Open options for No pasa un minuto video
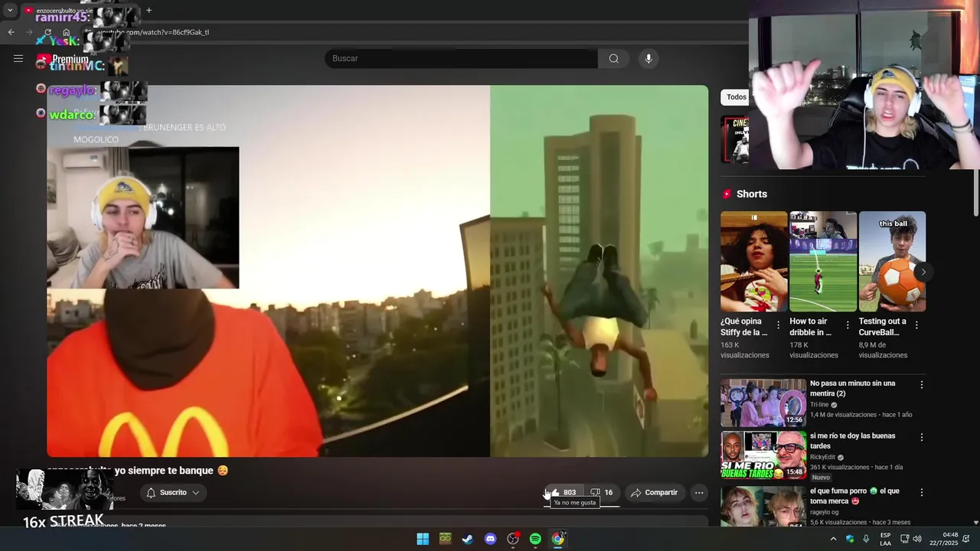980x551 pixels. (x=922, y=385)
